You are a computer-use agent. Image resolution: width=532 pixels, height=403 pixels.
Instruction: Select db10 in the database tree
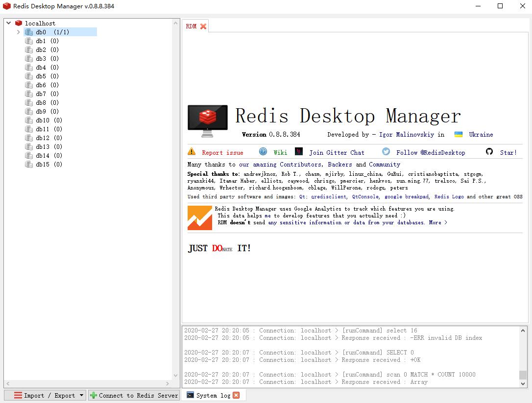pyautogui.click(x=43, y=120)
